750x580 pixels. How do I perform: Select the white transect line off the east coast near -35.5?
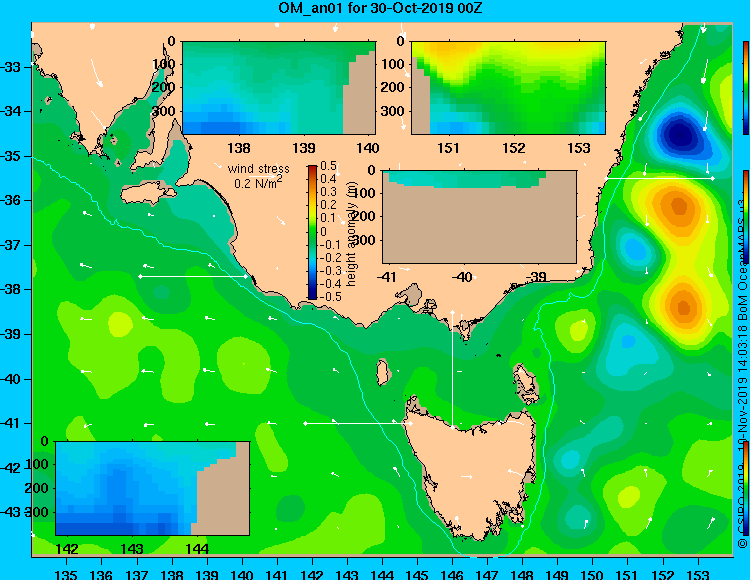(x=660, y=178)
